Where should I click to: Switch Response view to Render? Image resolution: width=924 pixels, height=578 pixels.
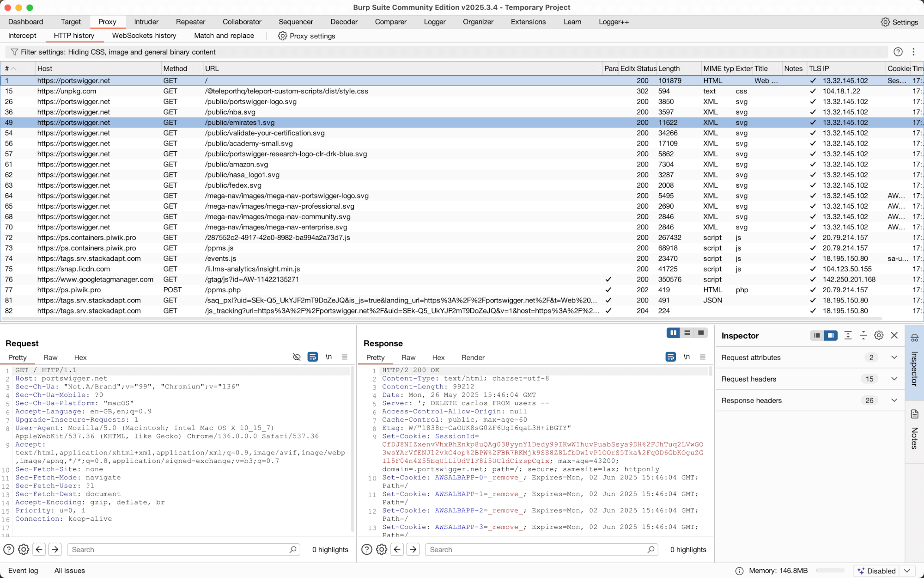[x=473, y=357]
